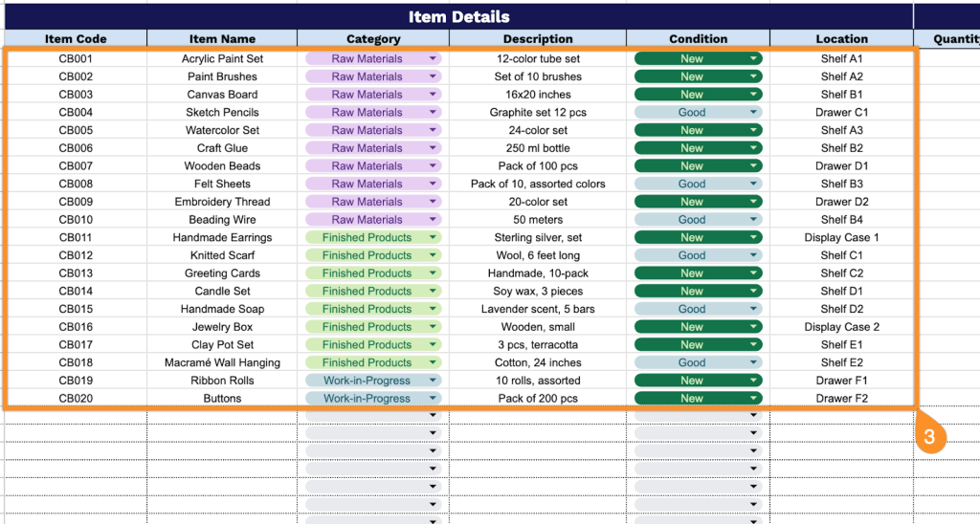This screenshot has width=980, height=524.
Task: Click the Display Case 2 location cell
Action: click(841, 327)
